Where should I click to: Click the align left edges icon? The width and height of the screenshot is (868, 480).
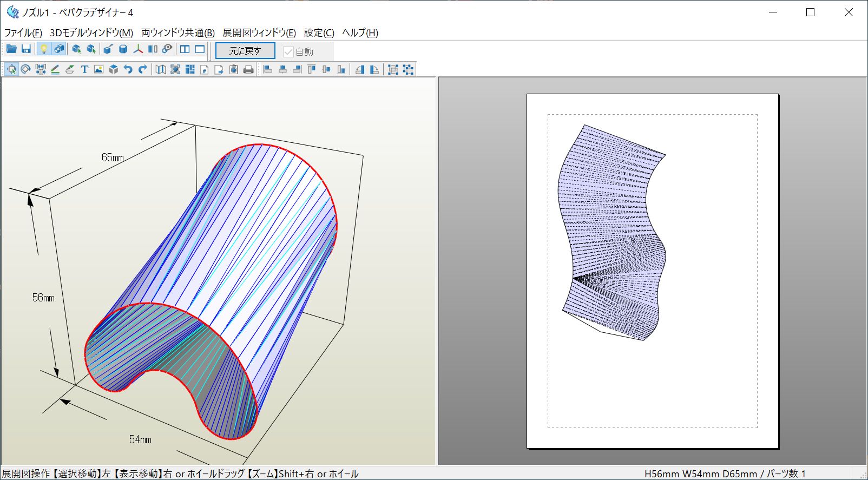coord(268,69)
